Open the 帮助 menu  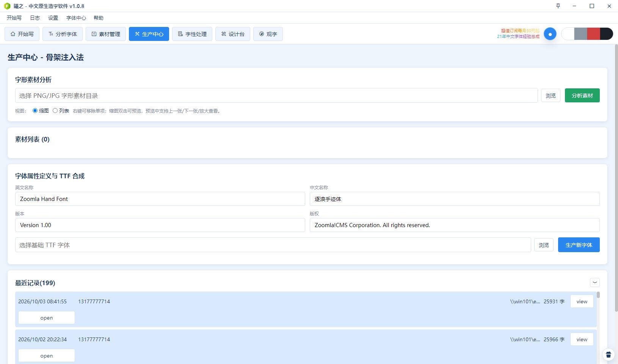[99, 18]
